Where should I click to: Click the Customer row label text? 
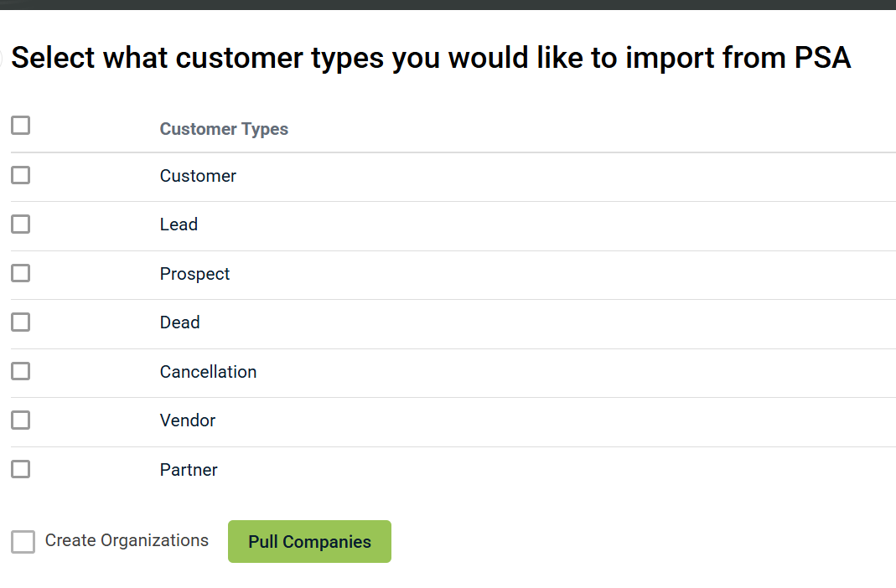pyautogui.click(x=198, y=176)
